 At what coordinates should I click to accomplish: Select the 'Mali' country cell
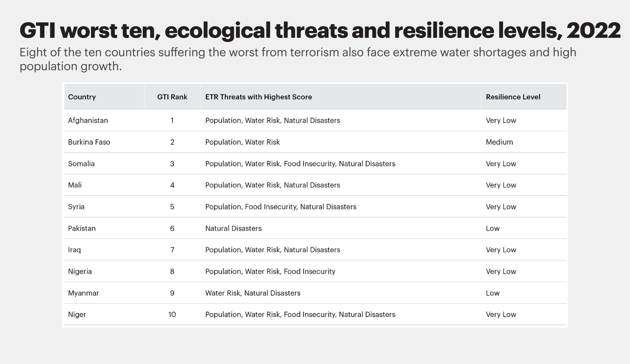click(x=75, y=185)
